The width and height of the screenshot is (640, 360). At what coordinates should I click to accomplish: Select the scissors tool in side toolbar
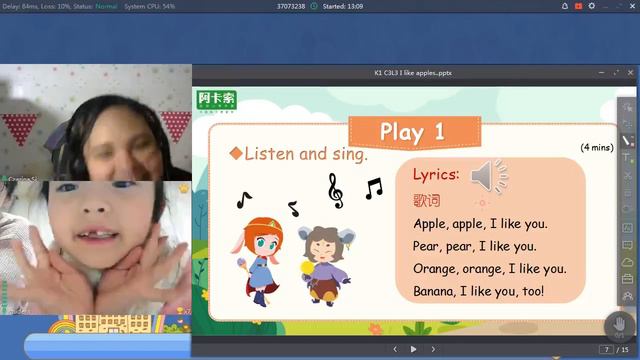pos(627,176)
